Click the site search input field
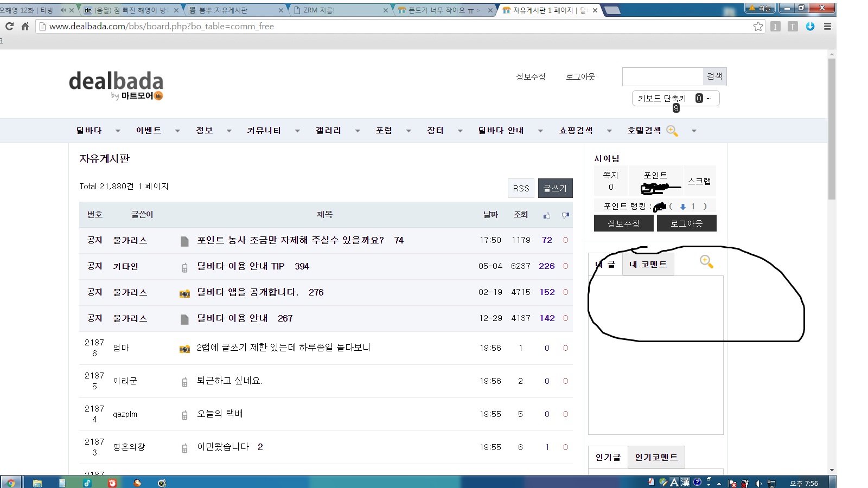This screenshot has height=488, width=868. (x=662, y=76)
